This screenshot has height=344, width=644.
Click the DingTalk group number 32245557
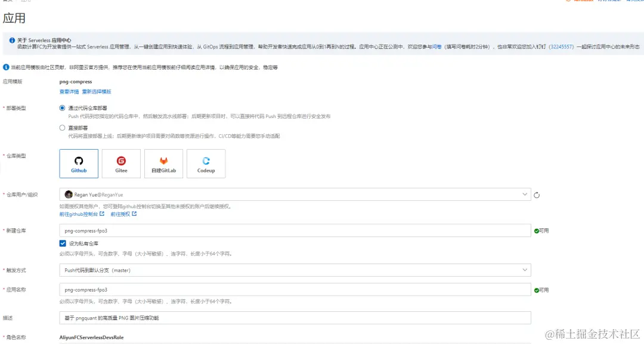[x=562, y=47]
